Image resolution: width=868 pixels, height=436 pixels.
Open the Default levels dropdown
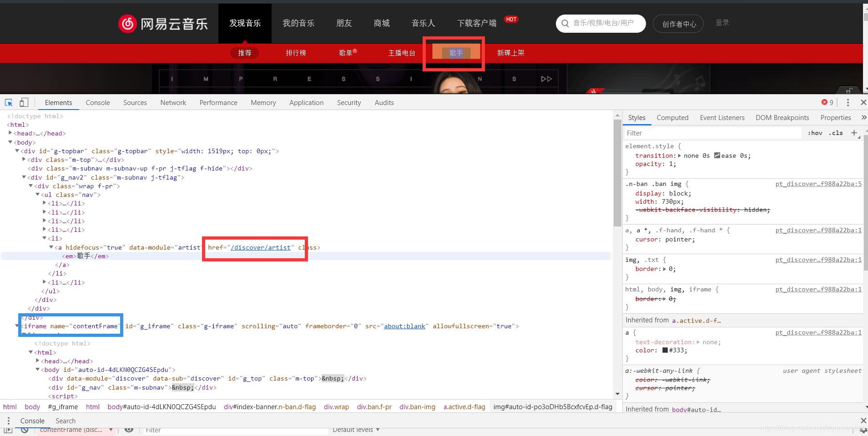coord(356,430)
